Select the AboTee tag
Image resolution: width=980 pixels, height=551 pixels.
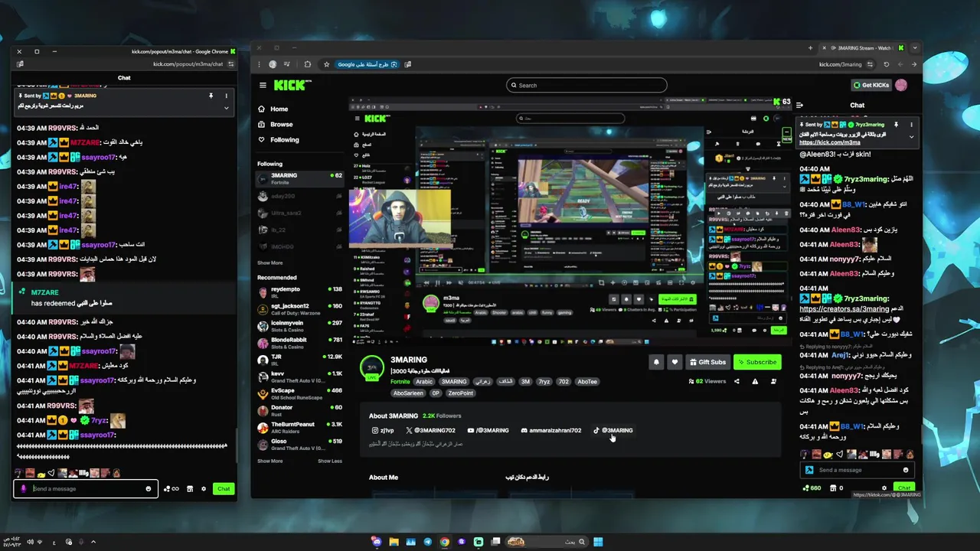click(587, 382)
